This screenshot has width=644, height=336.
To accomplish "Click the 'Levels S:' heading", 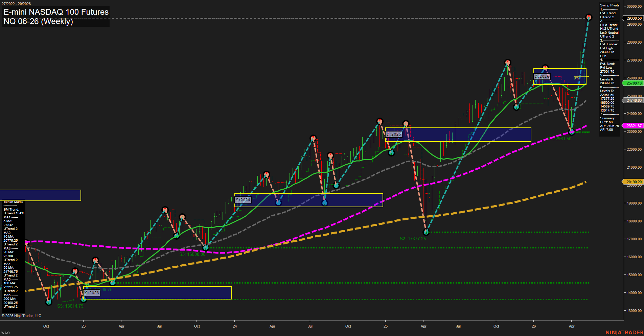I will pos(607,91).
